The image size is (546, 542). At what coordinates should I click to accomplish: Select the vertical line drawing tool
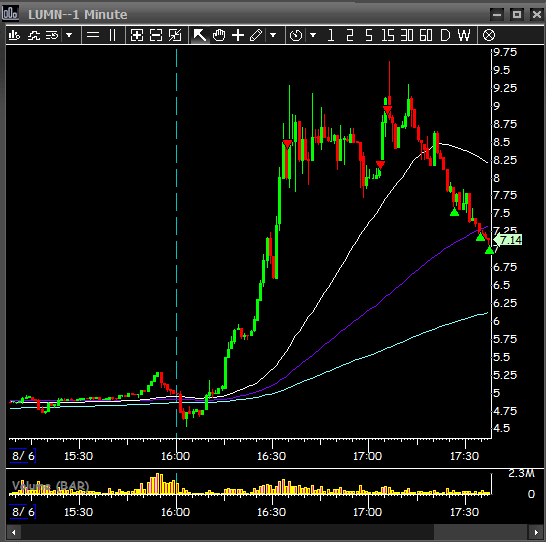[112, 35]
